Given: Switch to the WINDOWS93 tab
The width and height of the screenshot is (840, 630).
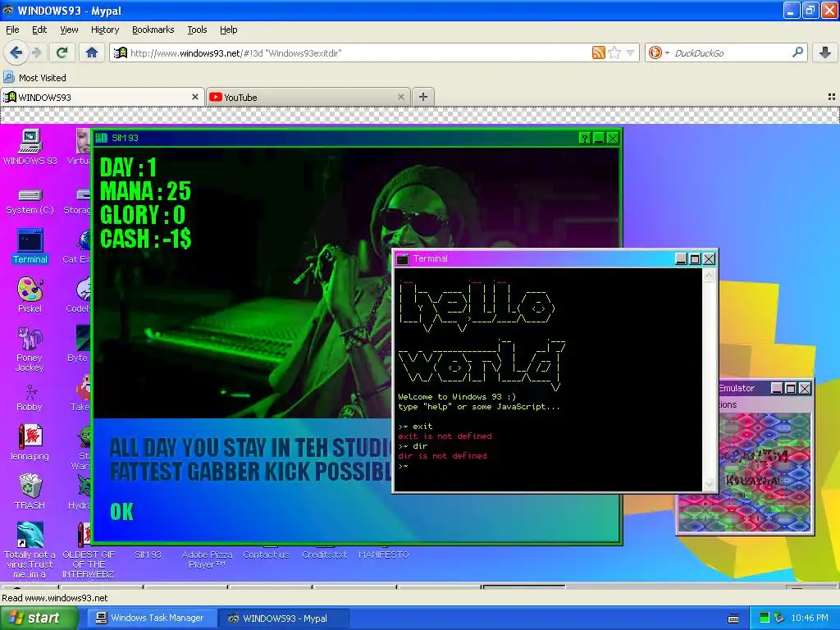Looking at the screenshot, I should pyautogui.click(x=102, y=97).
